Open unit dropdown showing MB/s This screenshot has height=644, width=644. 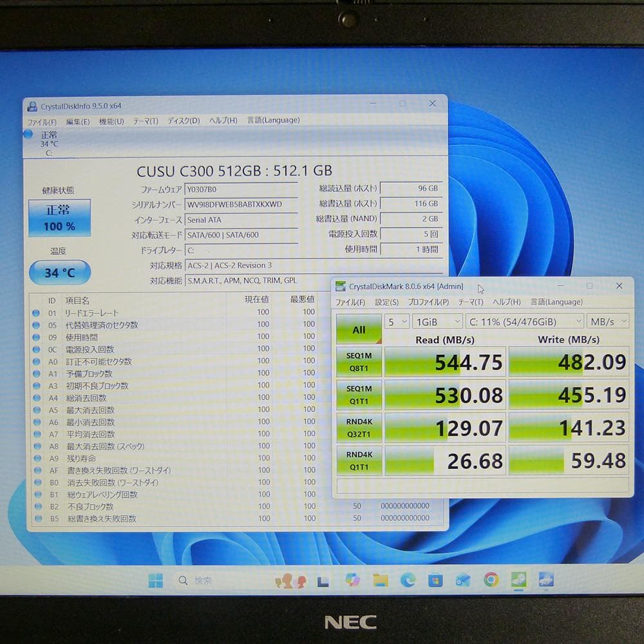pyautogui.click(x=609, y=321)
